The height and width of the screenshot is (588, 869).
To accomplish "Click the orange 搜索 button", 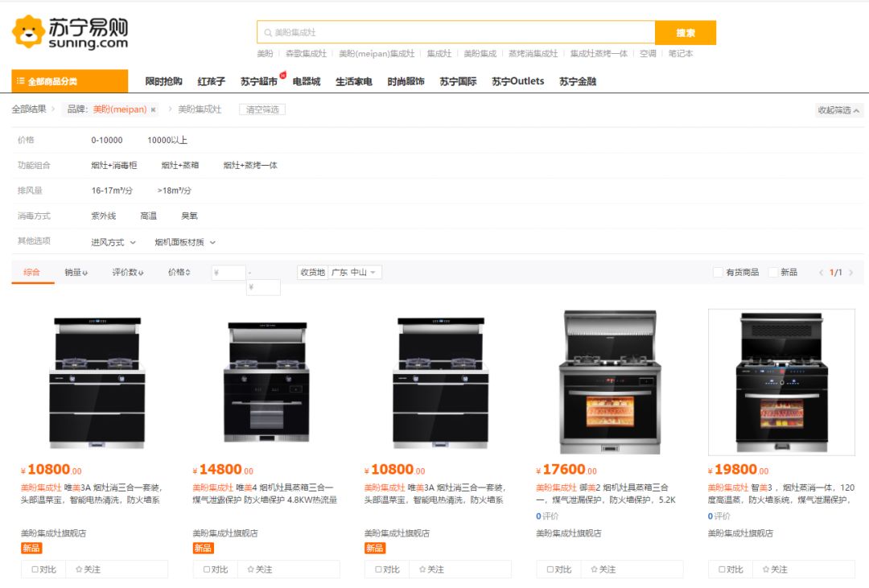I will point(686,33).
